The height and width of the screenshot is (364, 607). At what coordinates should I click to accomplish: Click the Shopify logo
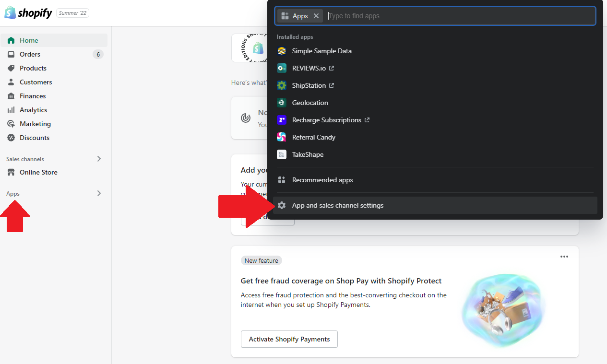(x=28, y=13)
